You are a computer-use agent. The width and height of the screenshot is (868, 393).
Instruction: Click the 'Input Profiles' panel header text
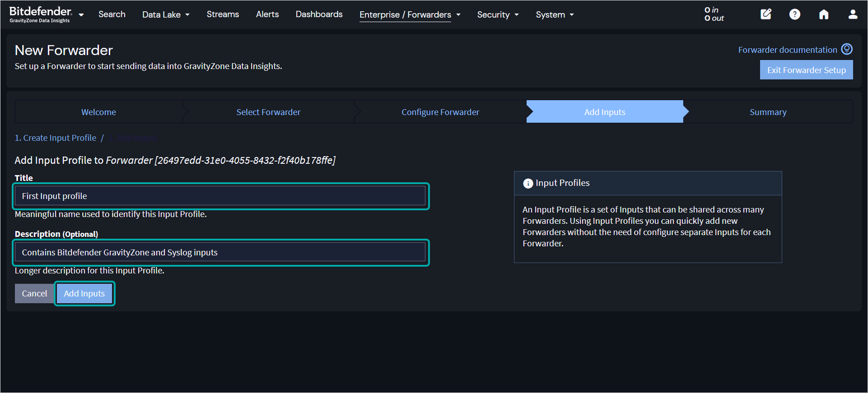[x=562, y=183]
